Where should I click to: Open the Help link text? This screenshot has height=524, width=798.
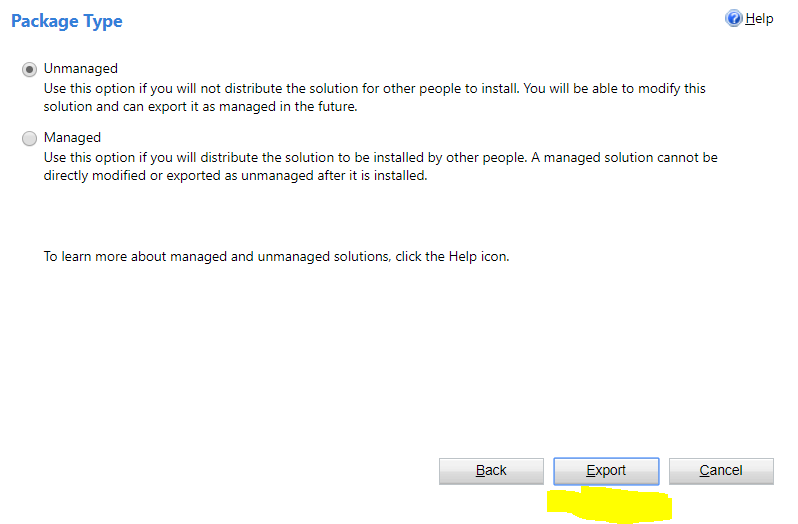[x=759, y=19]
